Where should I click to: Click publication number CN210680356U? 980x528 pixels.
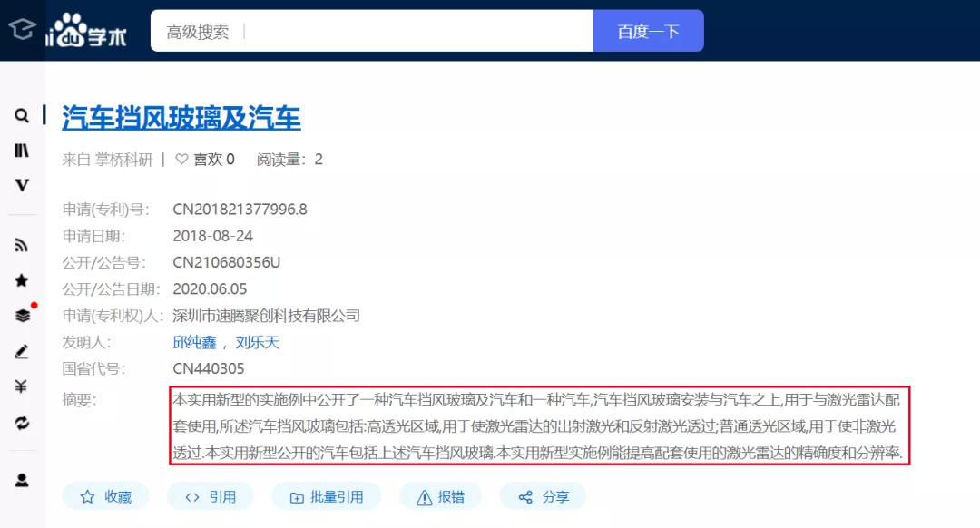[x=226, y=262]
